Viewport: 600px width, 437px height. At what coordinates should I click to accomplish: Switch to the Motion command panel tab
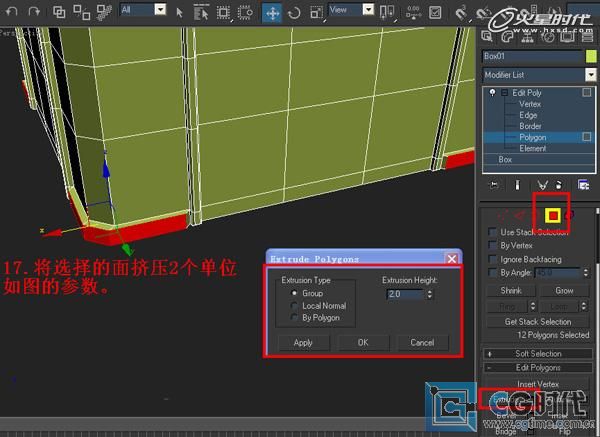[548, 36]
